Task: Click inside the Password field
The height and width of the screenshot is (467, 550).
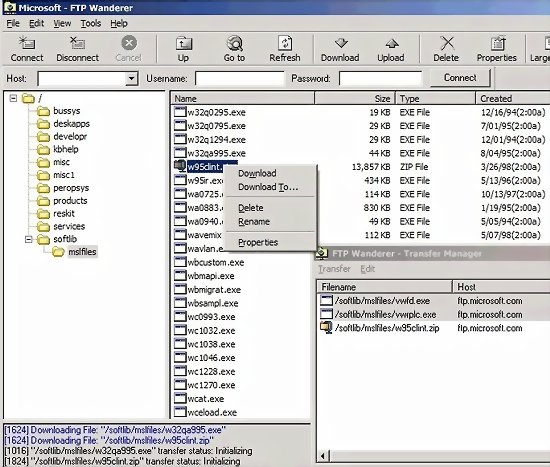Action: pos(381,78)
